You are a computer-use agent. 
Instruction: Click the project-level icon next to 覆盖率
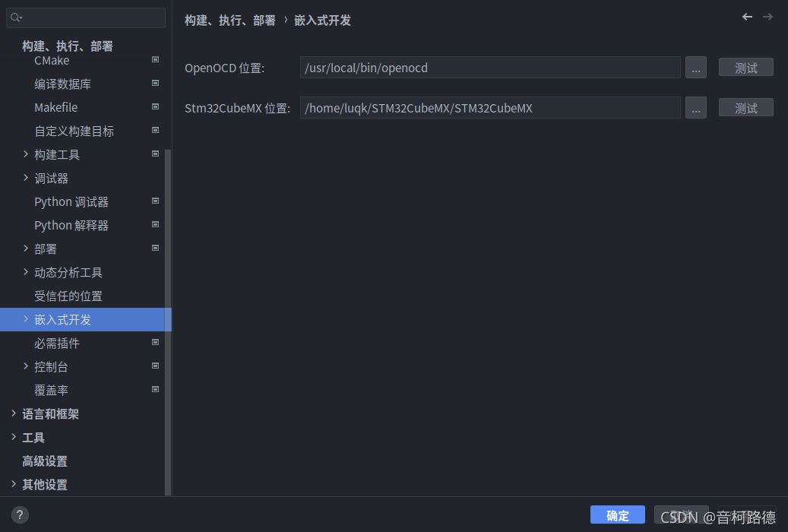point(155,389)
